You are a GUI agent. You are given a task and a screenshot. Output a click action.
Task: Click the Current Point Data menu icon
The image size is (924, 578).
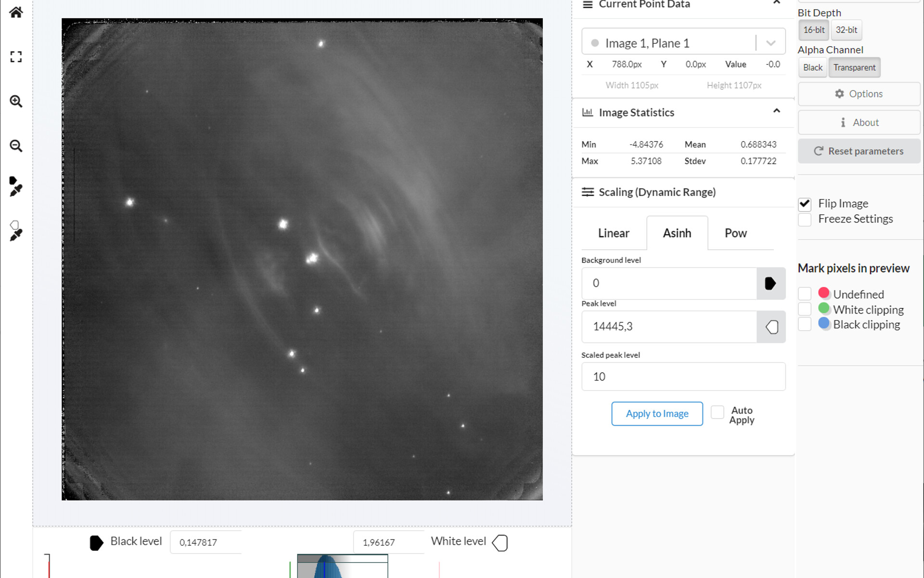coord(588,5)
